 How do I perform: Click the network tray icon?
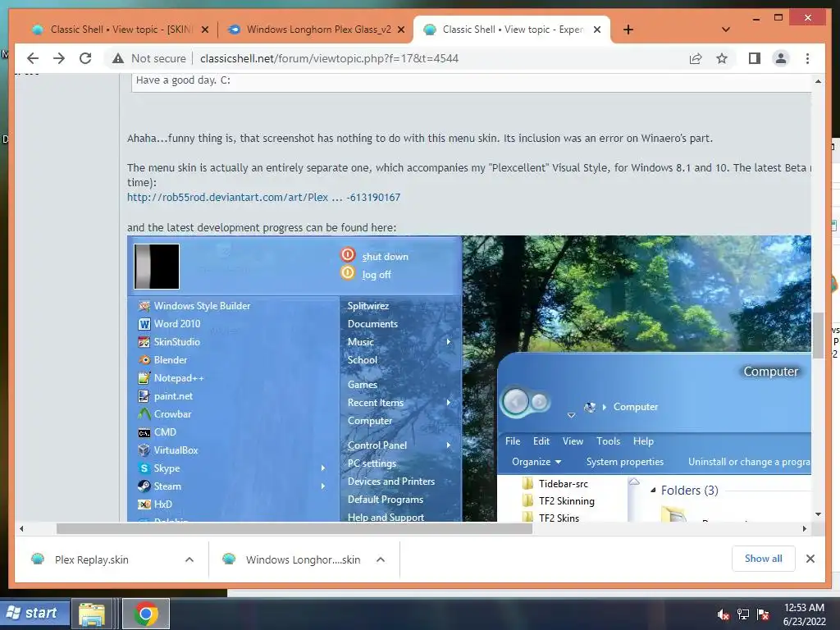tap(743, 614)
